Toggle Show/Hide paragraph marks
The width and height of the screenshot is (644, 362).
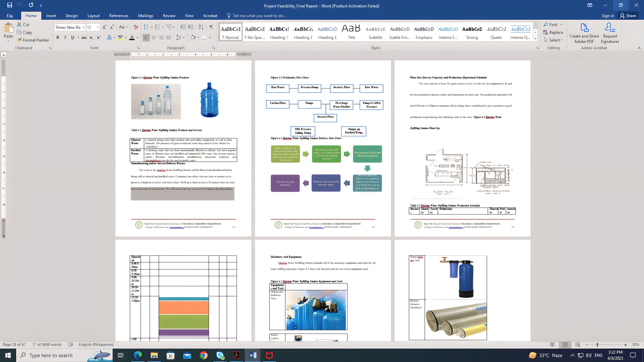[211, 27]
